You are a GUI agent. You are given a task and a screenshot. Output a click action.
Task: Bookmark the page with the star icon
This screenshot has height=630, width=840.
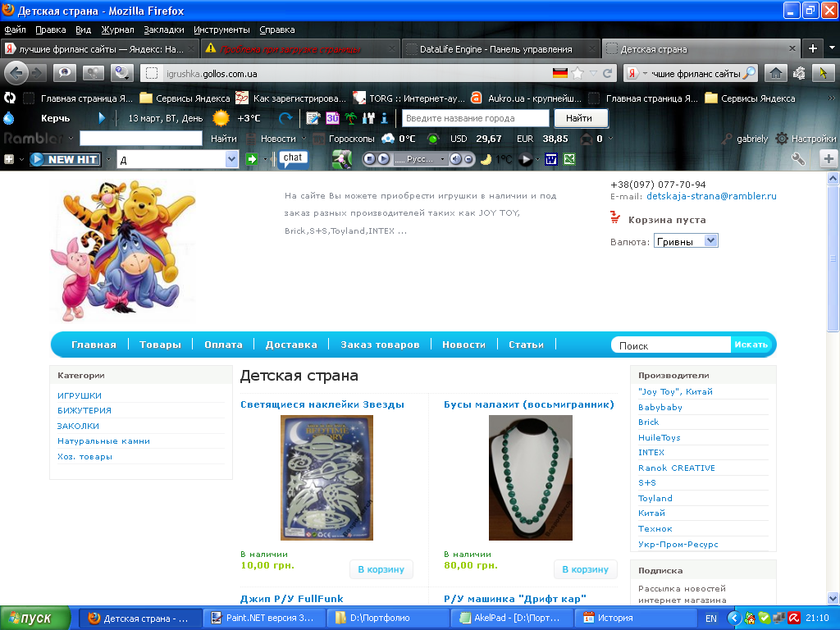(577, 73)
